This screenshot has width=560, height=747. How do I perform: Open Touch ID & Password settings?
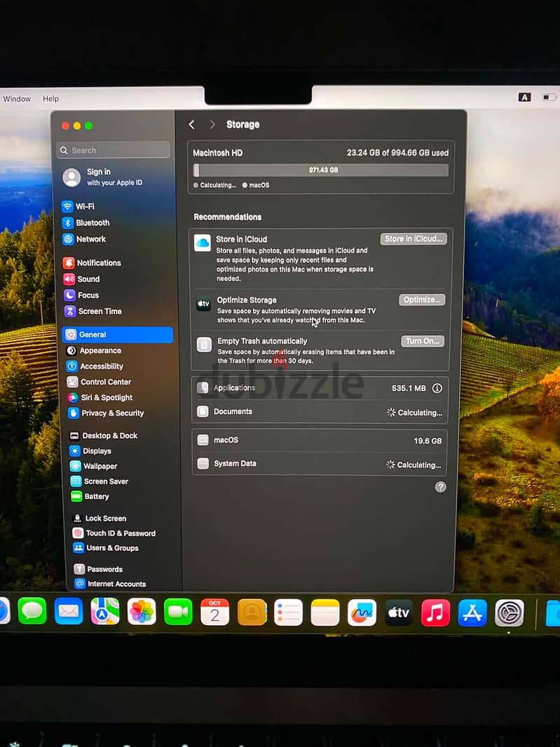click(x=114, y=533)
